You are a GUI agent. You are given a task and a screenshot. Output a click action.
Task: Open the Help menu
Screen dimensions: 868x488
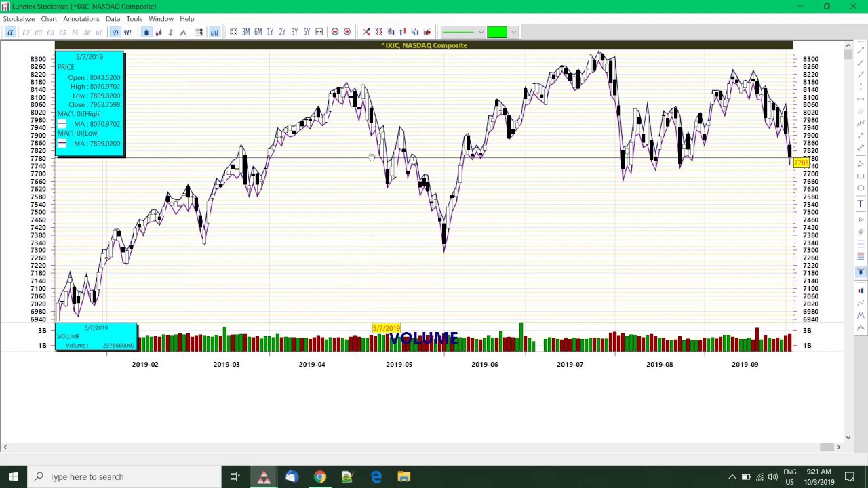[186, 19]
